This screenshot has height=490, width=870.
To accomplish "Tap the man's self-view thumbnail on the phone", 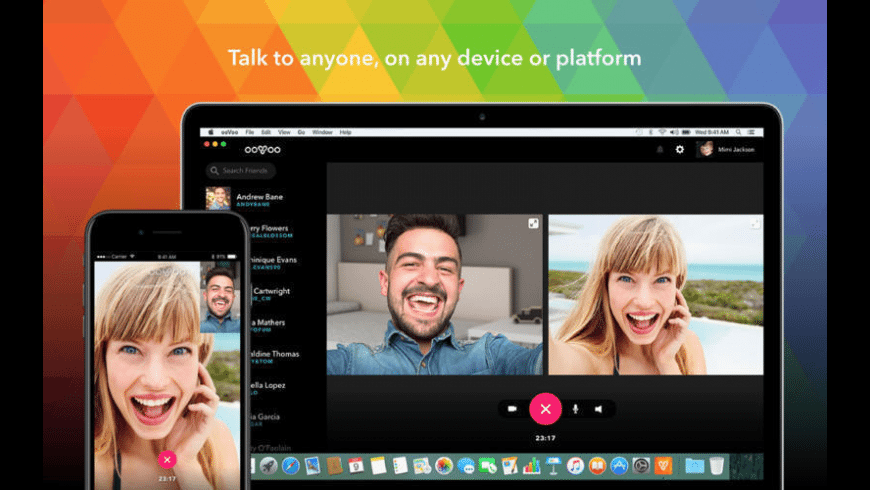I will (220, 299).
